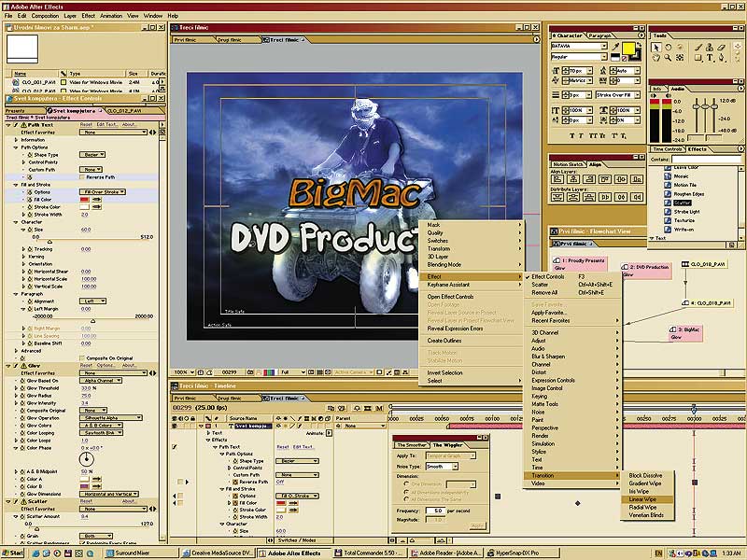The height and width of the screenshot is (560, 747).
Task: Toggle Reverse Path checkbox in Effect Controls
Action: coord(82,177)
